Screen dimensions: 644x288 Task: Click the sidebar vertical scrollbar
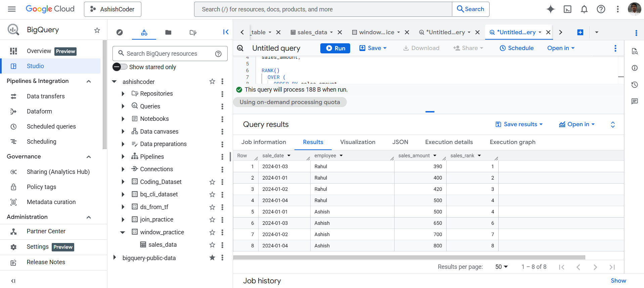pos(105,95)
